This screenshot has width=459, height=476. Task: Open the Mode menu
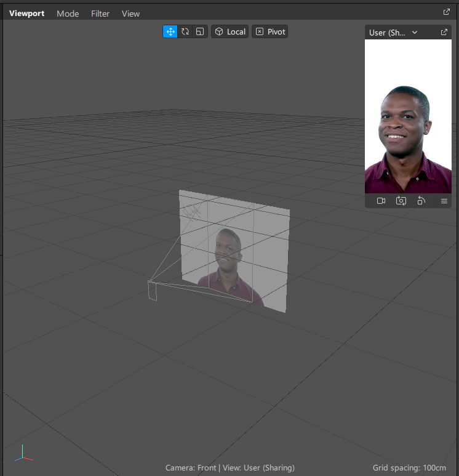68,14
